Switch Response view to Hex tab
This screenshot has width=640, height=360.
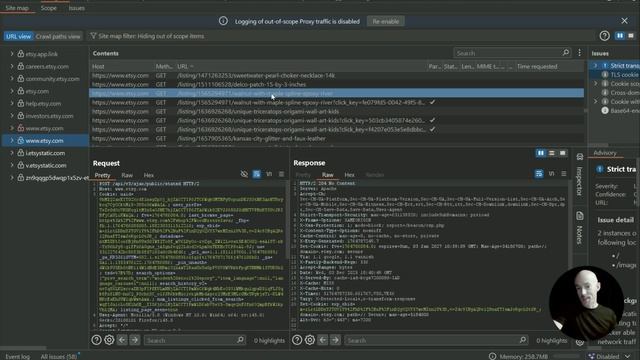pos(349,174)
